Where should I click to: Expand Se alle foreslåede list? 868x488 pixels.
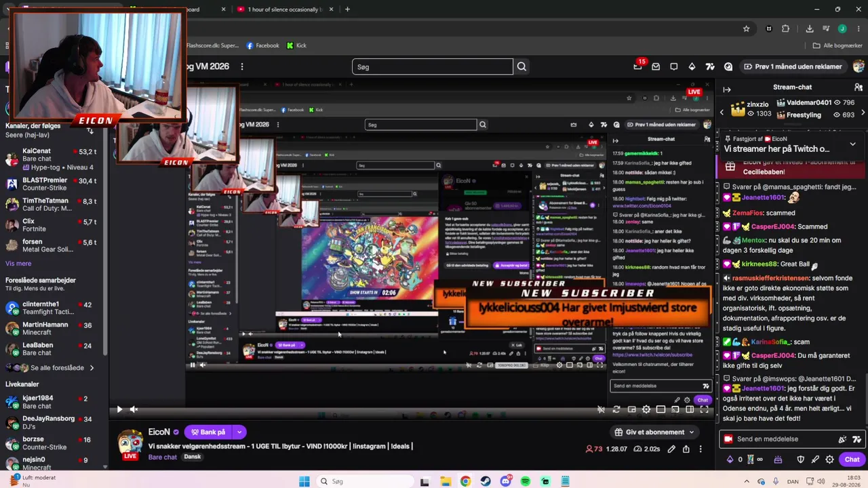click(x=52, y=368)
